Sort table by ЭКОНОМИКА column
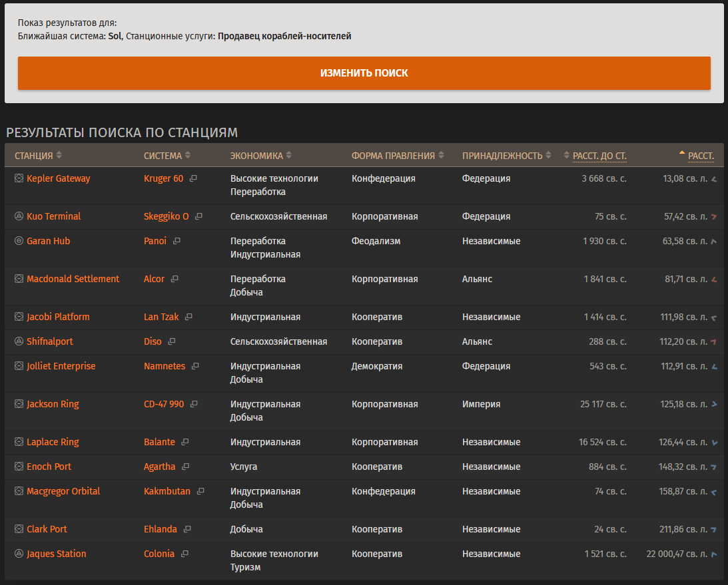728x585 pixels. tap(261, 156)
